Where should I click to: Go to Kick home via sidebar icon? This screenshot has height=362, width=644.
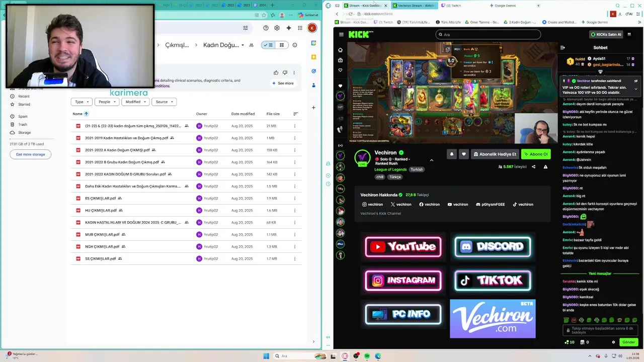[x=341, y=50]
